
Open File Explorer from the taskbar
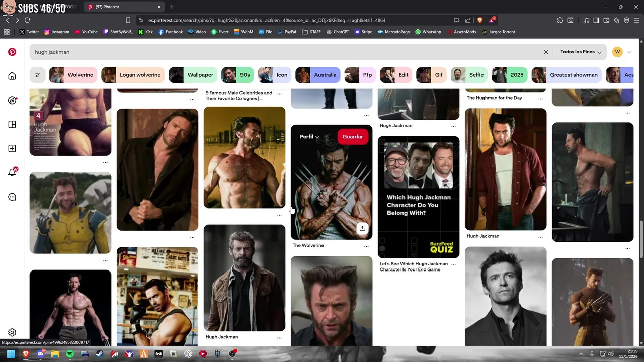coord(55,354)
